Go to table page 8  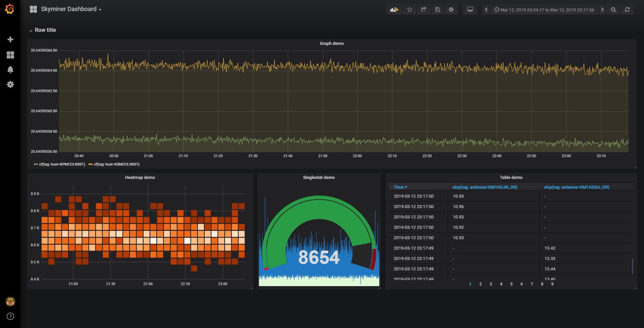(x=542, y=284)
